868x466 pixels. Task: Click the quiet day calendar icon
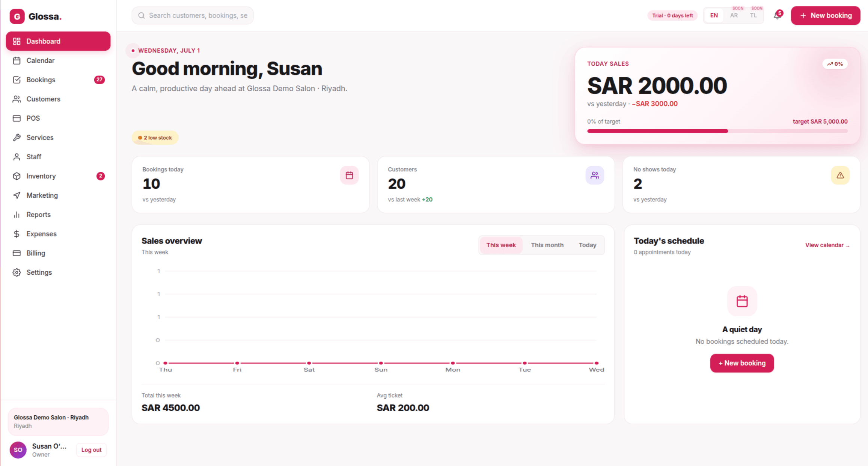[x=742, y=301]
